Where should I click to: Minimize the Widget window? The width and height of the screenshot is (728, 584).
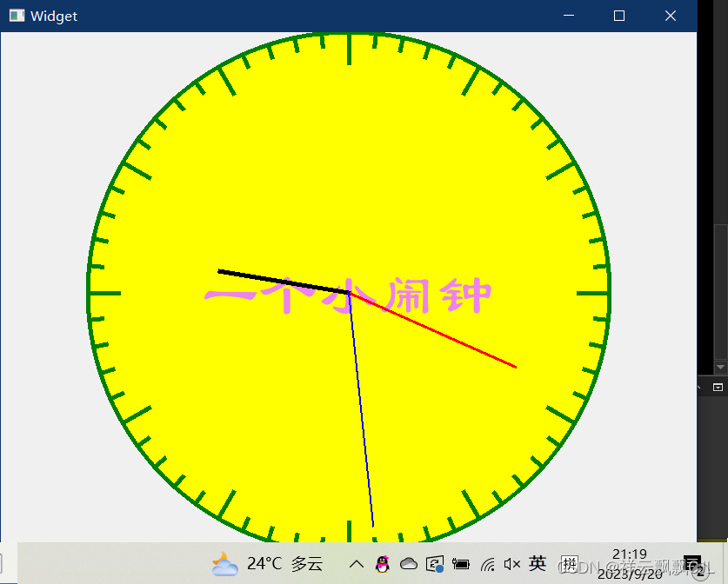pos(569,16)
